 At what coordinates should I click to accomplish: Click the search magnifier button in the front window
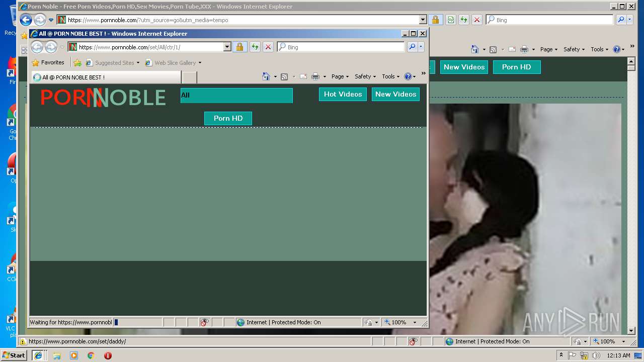tap(412, 47)
